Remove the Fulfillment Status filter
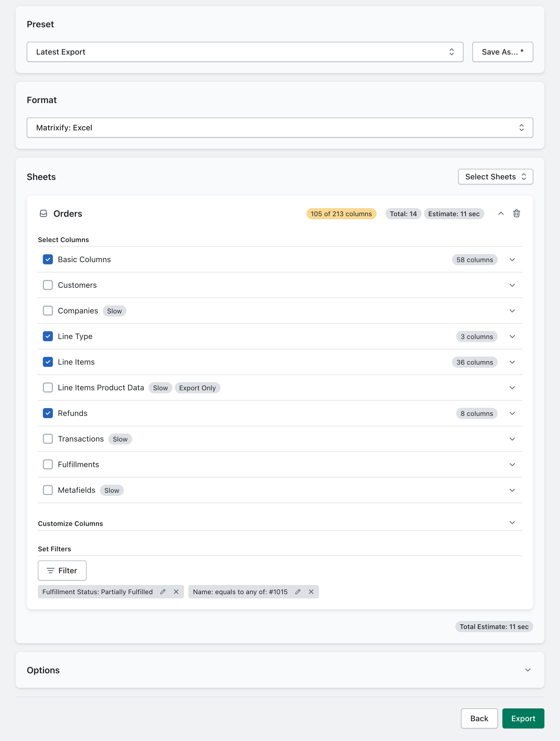Image resolution: width=560 pixels, height=741 pixels. tap(176, 592)
